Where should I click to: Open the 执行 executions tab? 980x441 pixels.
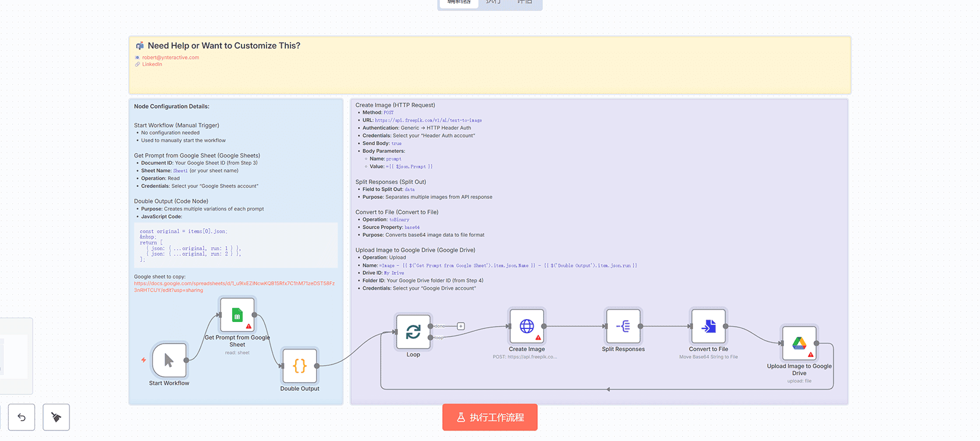click(494, 2)
